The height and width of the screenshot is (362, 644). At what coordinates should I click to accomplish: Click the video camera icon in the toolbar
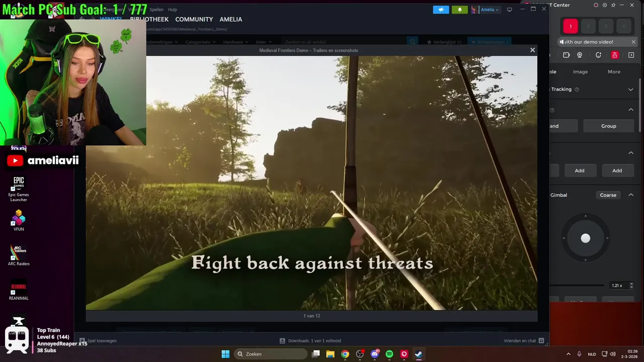(x=566, y=55)
